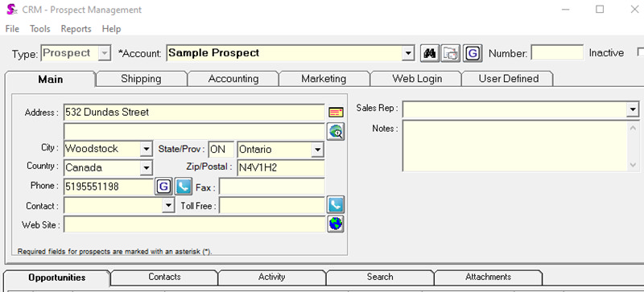Switch to the Web Login tab

416,79
